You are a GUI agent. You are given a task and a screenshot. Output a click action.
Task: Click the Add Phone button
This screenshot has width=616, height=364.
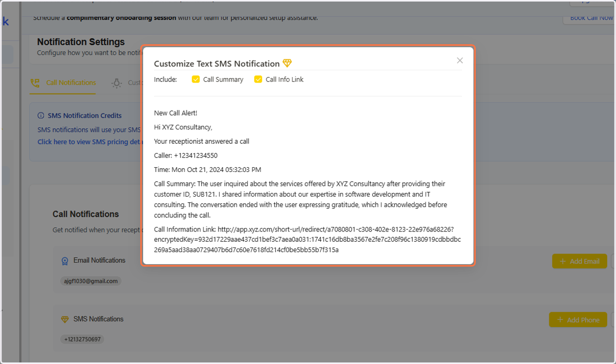[578, 320]
